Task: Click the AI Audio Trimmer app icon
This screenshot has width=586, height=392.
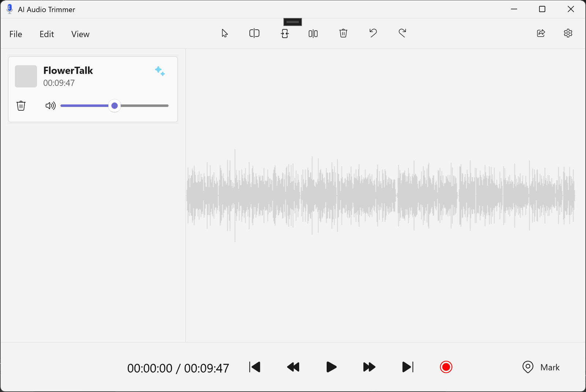Action: pos(10,9)
